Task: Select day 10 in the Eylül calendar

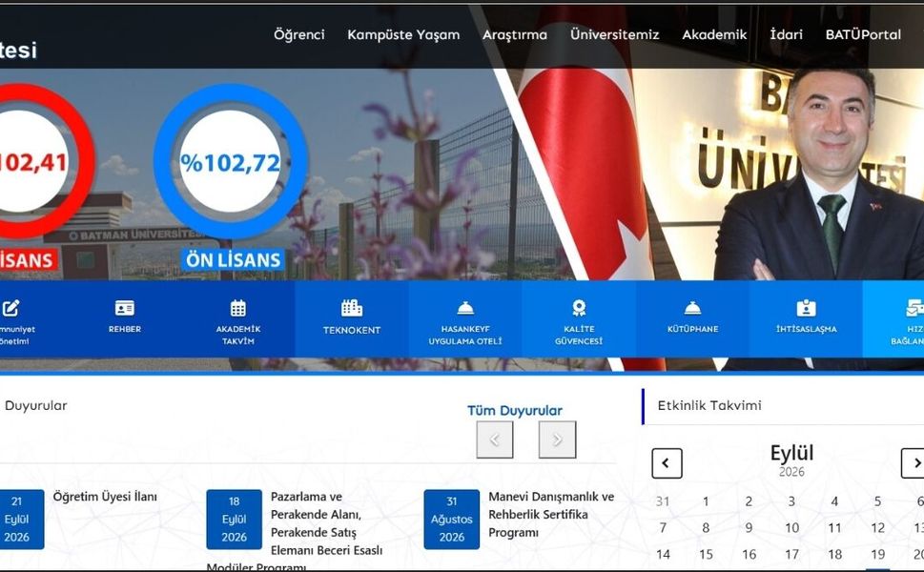Action: (791, 528)
